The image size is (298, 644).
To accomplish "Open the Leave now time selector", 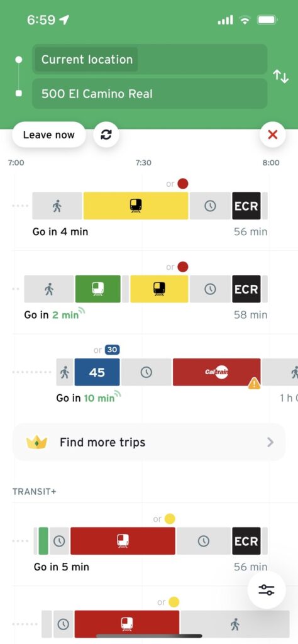I will 49,135.
